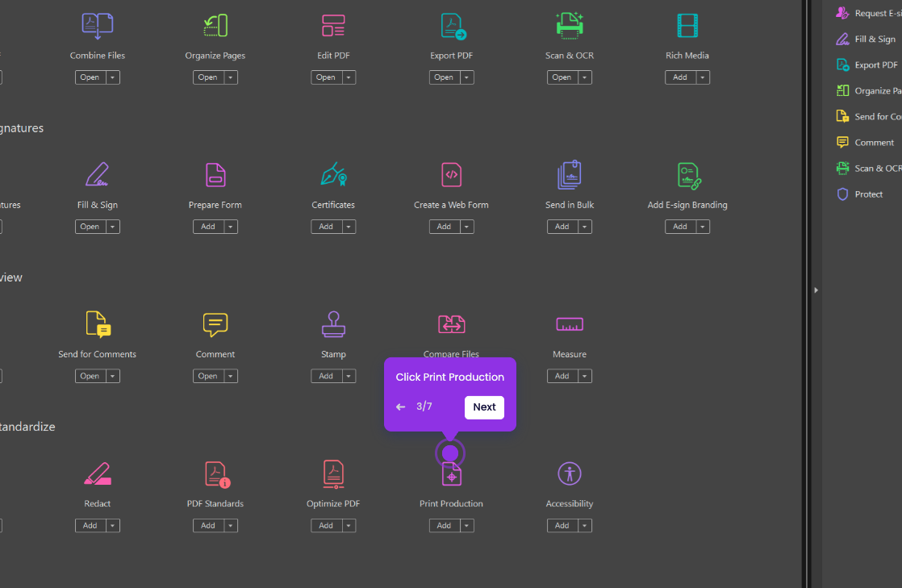This screenshot has height=588, width=902.
Task: Expand Prepare Form Add dropdown arrow
Action: 231,227
